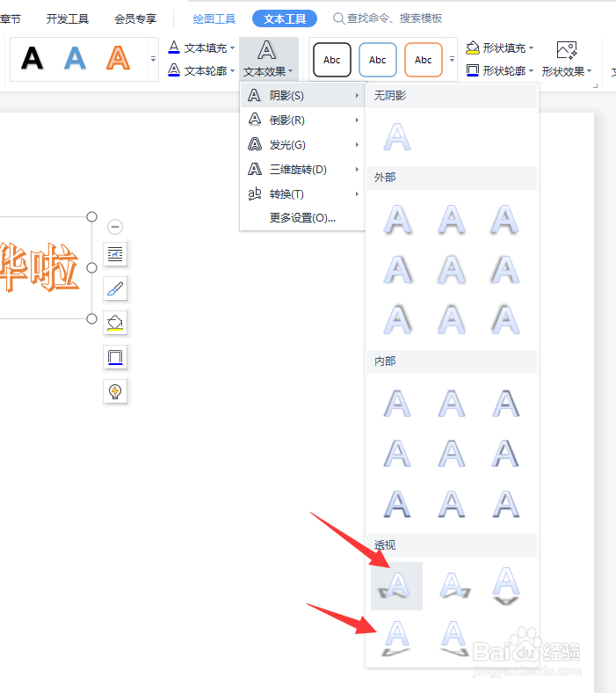Click the right-middle text box handle
The width and height of the screenshot is (616, 693).
pyautogui.click(x=91, y=268)
